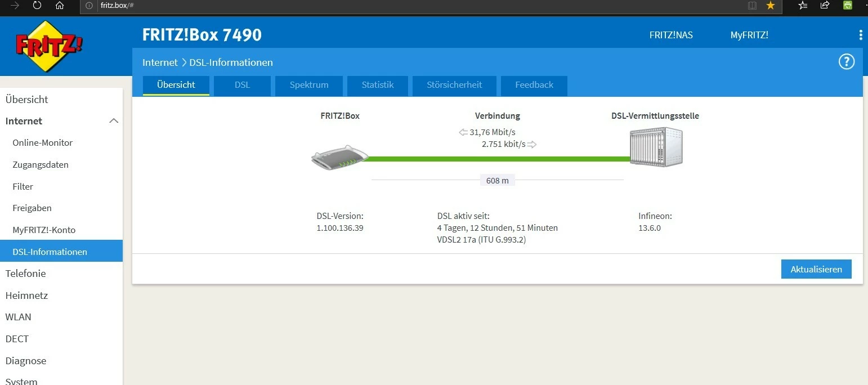The height and width of the screenshot is (385, 868).
Task: Click the yellow favorites star
Action: click(771, 6)
